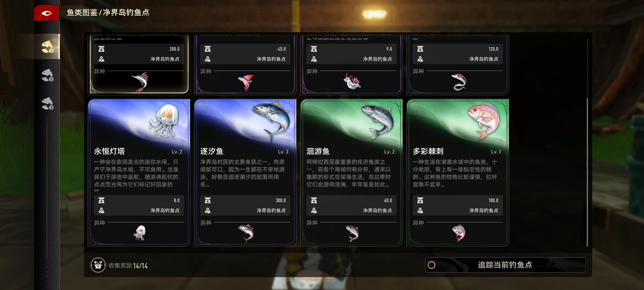Viewport: 644px width, 290px height.
Task: Select the first fish category sidebar tab
Action: [47, 46]
